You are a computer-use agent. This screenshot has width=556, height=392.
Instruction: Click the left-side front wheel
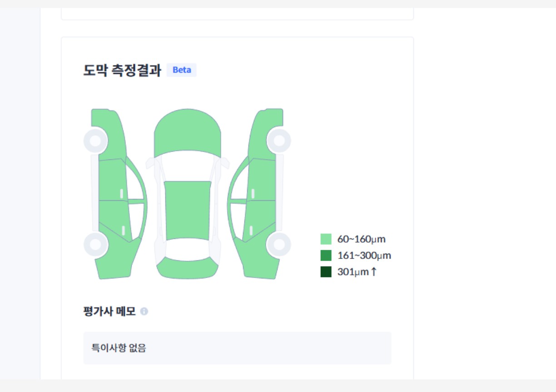pyautogui.click(x=95, y=141)
